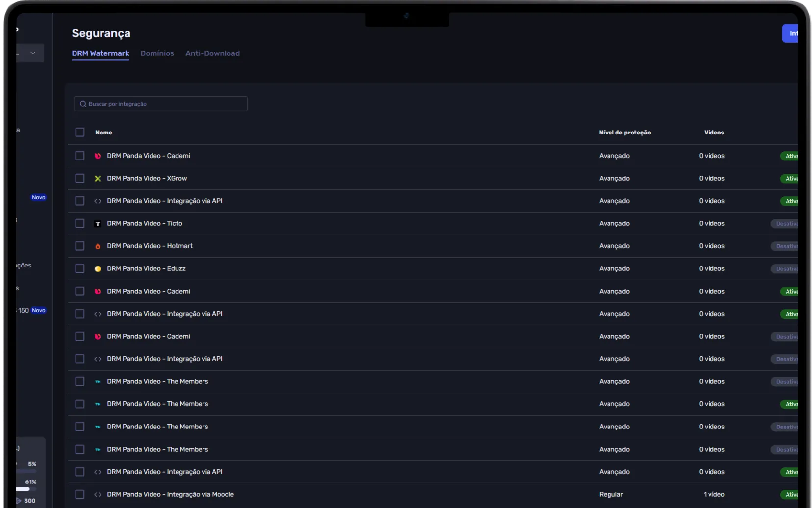Screen dimensions: 812x508
Task: Check the Desativado Integração via API checkbox
Action: tap(80, 359)
